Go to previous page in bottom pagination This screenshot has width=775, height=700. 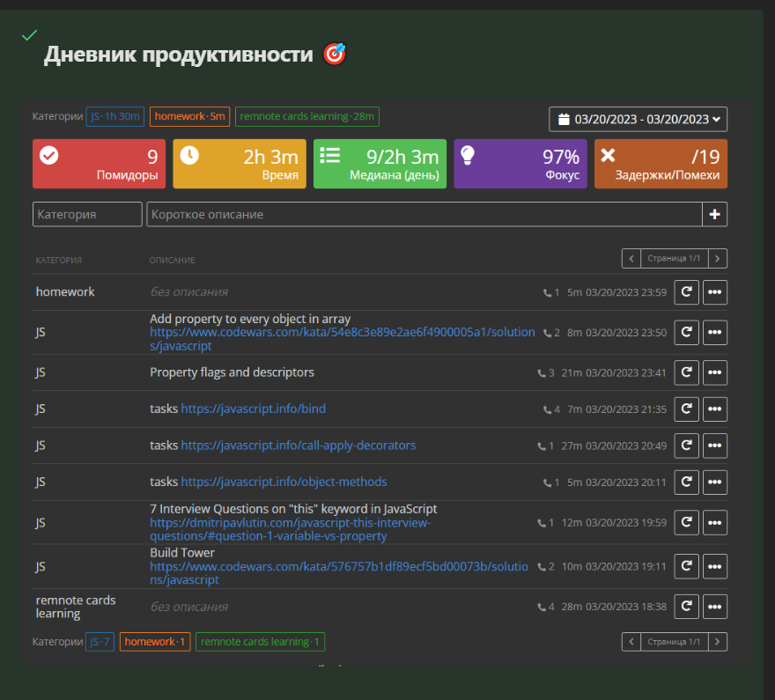click(631, 642)
